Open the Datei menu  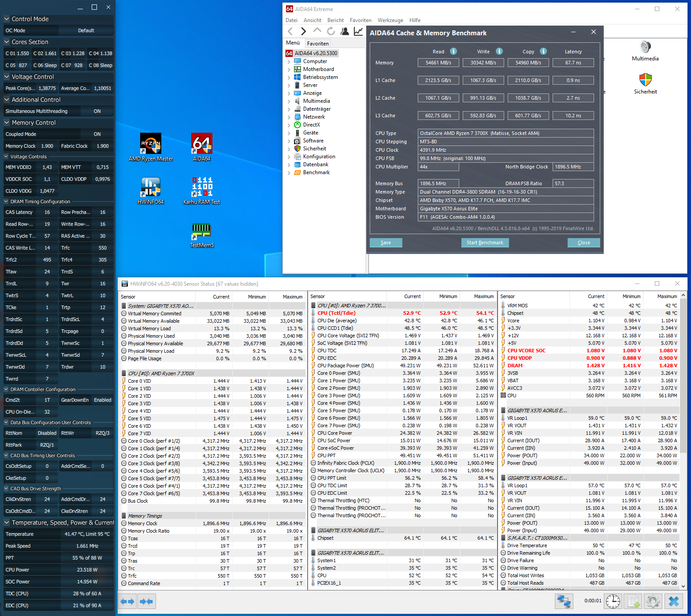[291, 20]
